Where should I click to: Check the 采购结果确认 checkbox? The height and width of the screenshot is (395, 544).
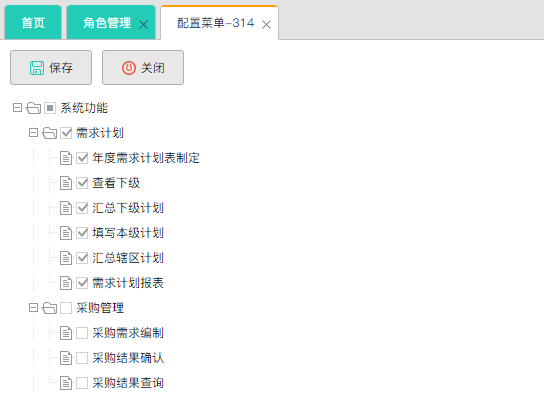[x=82, y=358]
